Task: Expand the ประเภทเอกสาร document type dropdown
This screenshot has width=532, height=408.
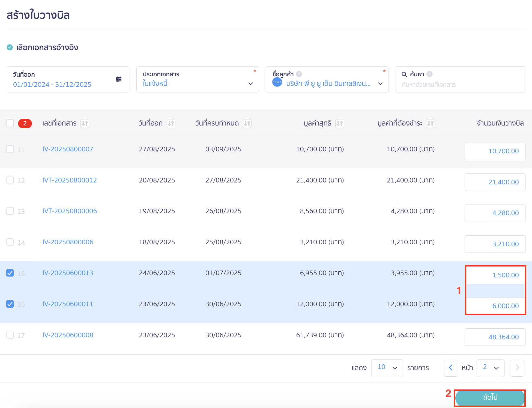Action: click(x=250, y=83)
